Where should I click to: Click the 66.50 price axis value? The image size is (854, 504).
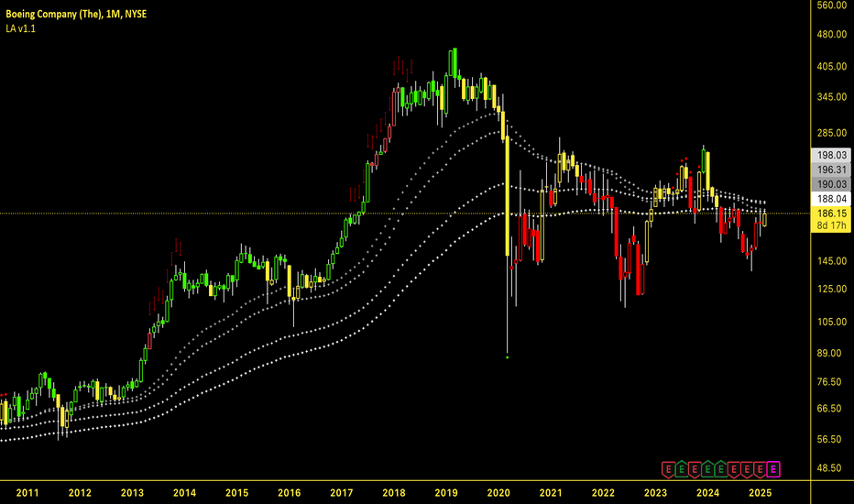[829, 409]
